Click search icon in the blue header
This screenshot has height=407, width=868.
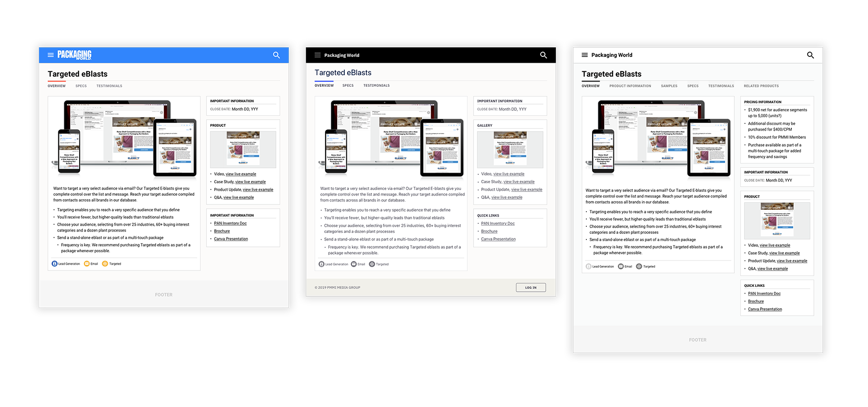(x=276, y=55)
